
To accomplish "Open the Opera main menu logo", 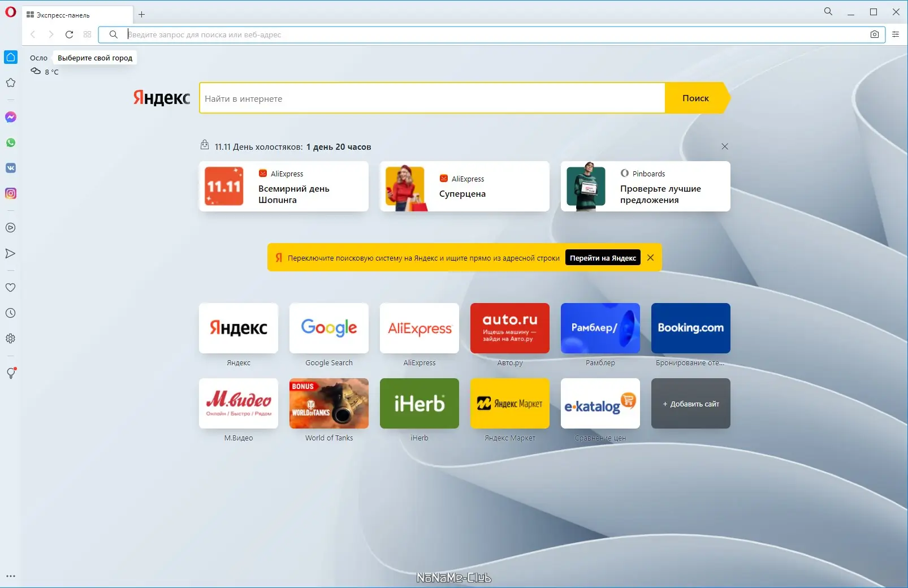I will point(11,11).
